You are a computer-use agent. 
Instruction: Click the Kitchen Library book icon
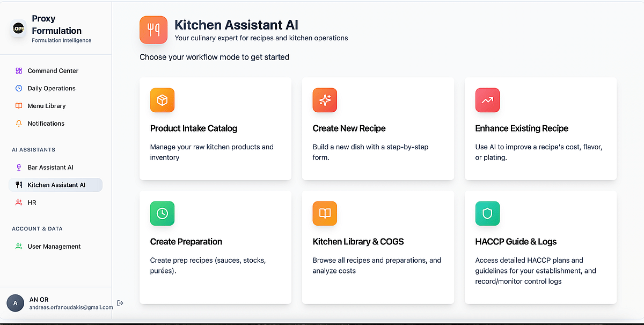pyautogui.click(x=325, y=214)
